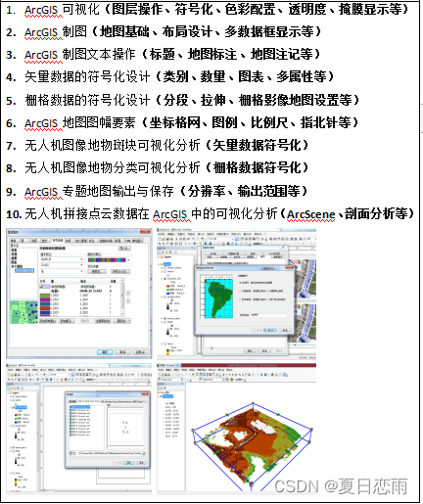The width and height of the screenshot is (423, 504).
Task: Click red Band_1 swatch in upper ArcMap contents
Action: (x=168, y=286)
